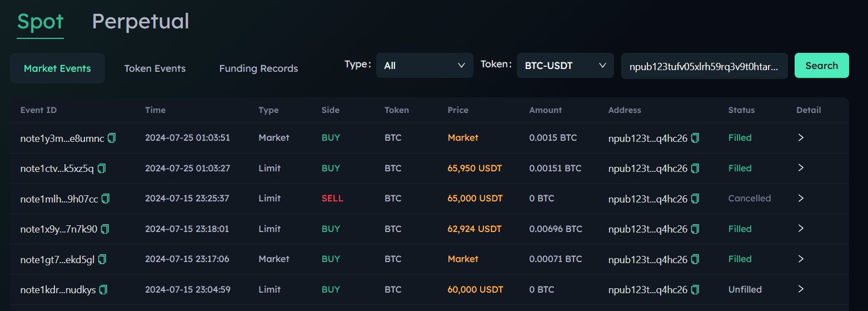Screen dimensions: 868x311
Task: Copy event ID note1kdr...nudkys
Action: 103,290
